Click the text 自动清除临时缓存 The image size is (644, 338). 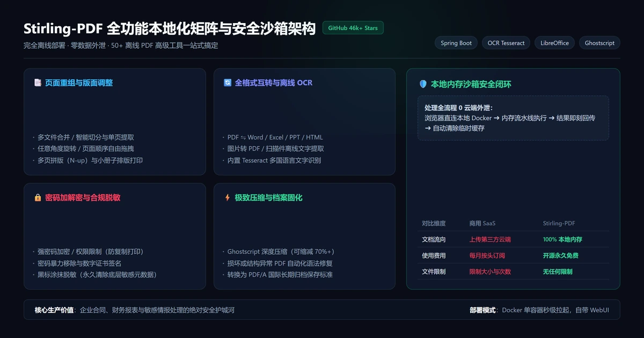(459, 128)
